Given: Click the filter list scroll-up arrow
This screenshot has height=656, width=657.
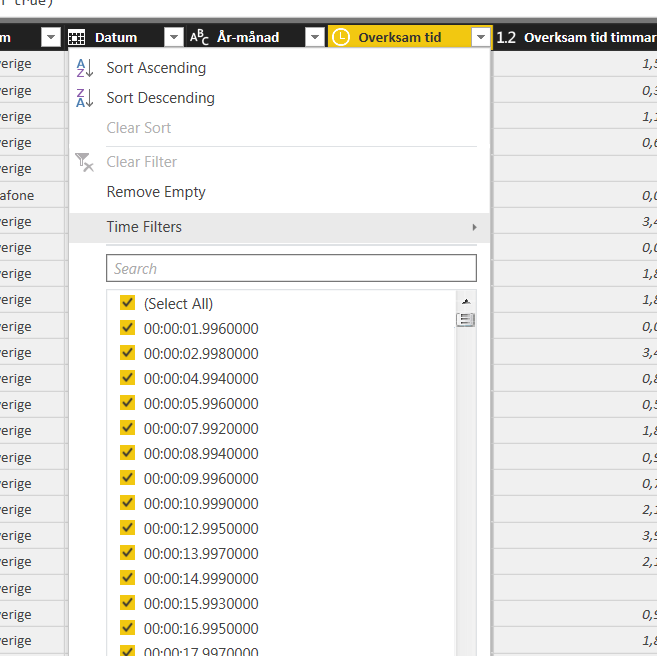Looking at the screenshot, I should (x=466, y=302).
